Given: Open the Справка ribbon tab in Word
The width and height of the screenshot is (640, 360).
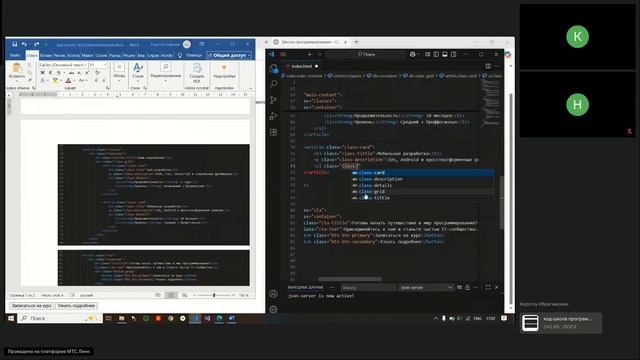Looking at the screenshot, I should [153, 55].
